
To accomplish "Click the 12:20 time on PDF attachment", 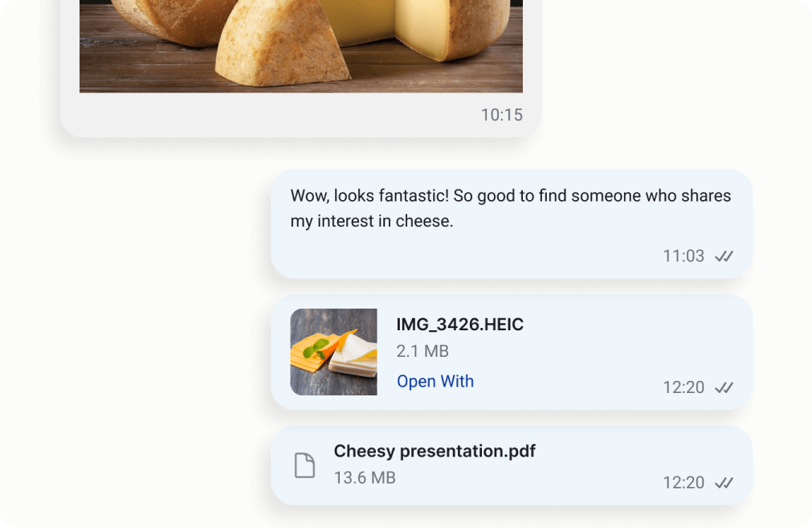I will click(683, 483).
